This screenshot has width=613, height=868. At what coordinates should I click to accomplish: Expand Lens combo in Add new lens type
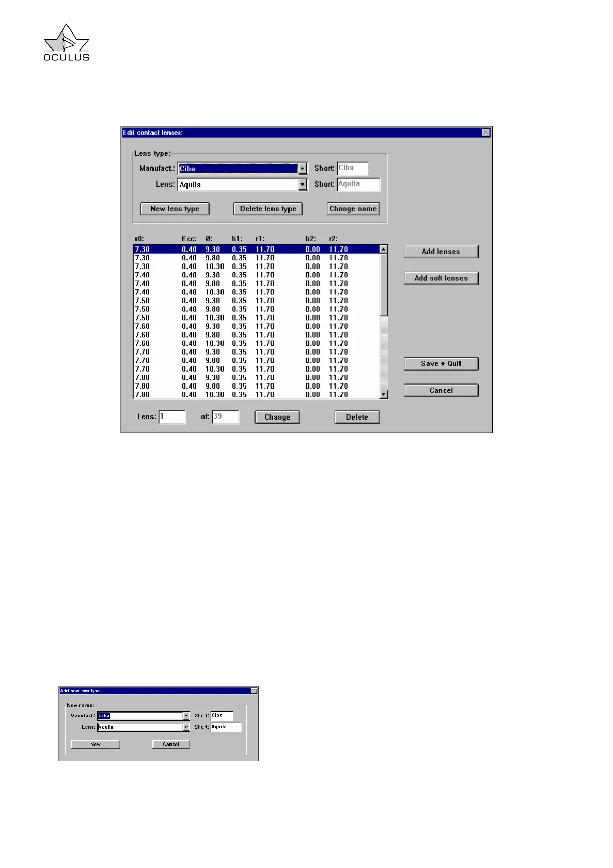186,727
